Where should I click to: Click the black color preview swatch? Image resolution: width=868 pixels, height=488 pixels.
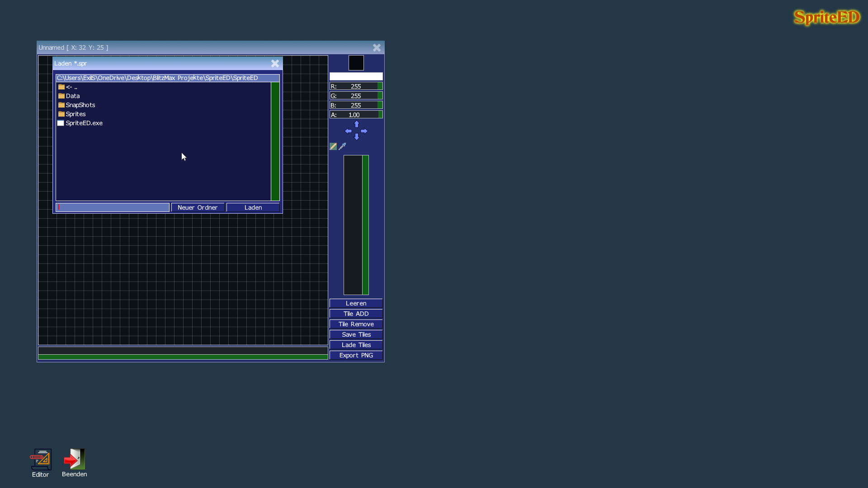(356, 63)
